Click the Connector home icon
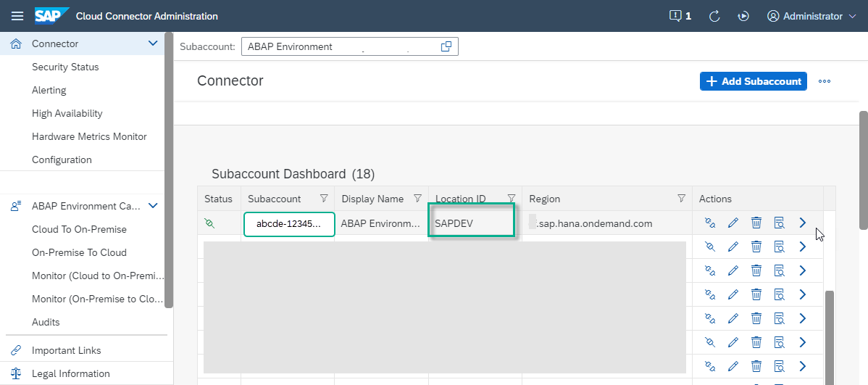Screen dimensions: 868x385 click(x=16, y=44)
